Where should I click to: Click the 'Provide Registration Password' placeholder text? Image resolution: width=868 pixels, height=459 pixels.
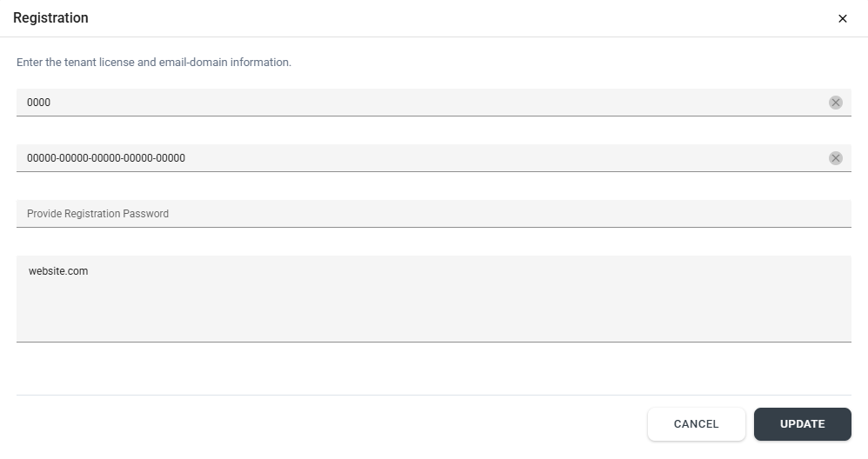click(x=98, y=214)
